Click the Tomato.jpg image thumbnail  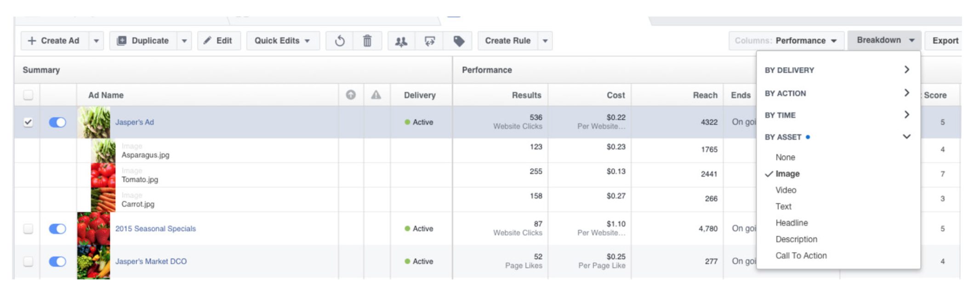coord(103,175)
